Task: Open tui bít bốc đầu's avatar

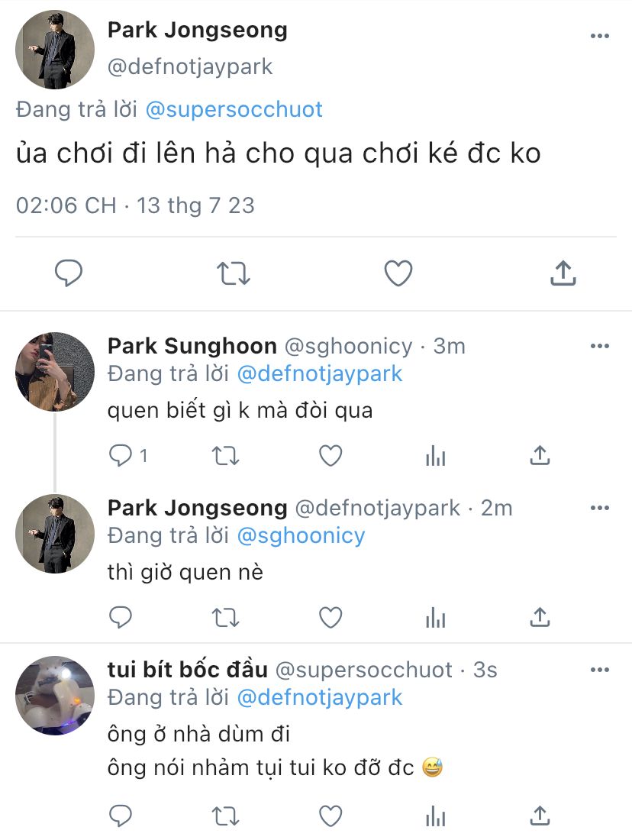Action: (55, 696)
